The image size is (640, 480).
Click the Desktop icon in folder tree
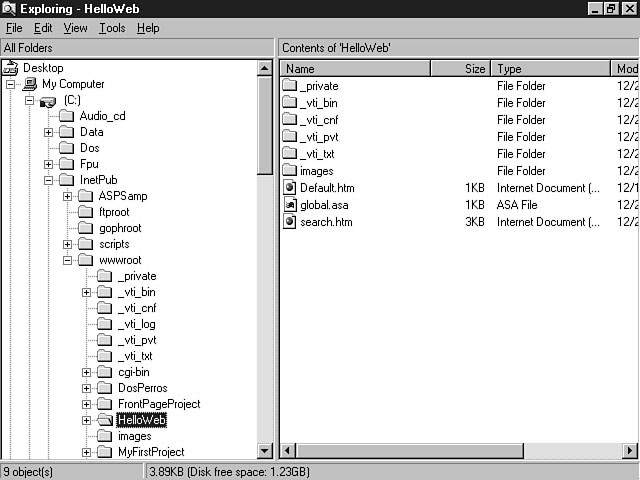12,68
